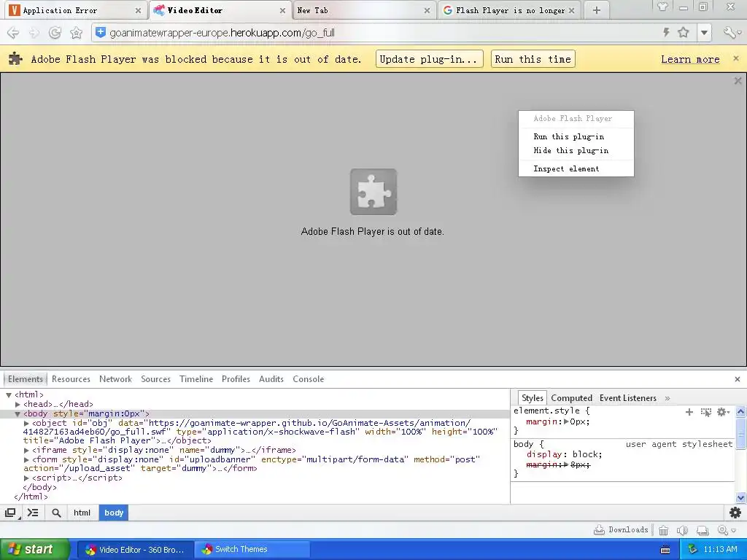The image size is (747, 560).
Task: Open the styles pane gear dropdown
Action: pyautogui.click(x=723, y=412)
